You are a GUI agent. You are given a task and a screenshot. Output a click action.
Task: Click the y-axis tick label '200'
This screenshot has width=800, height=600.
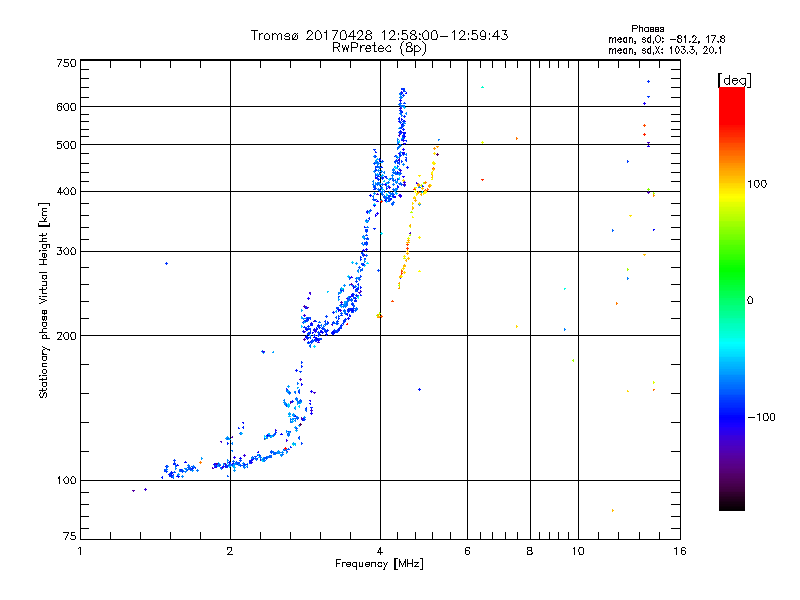(66, 336)
